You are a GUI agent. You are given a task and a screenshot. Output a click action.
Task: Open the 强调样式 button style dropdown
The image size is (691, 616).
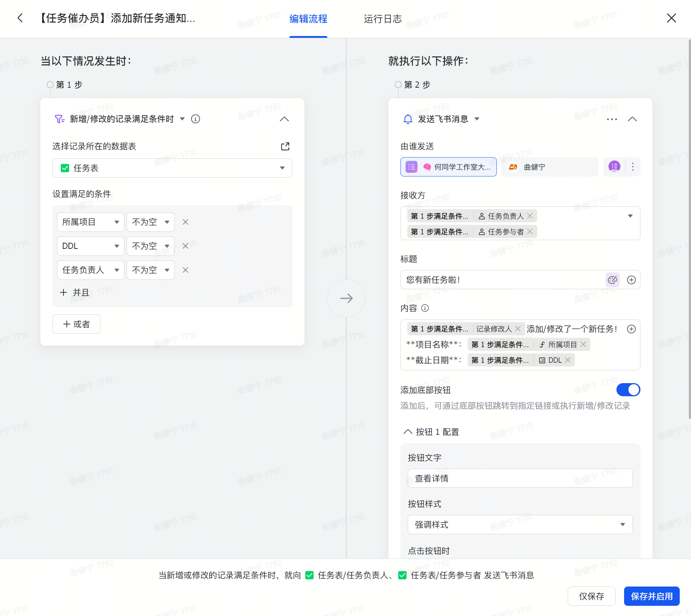tap(520, 524)
